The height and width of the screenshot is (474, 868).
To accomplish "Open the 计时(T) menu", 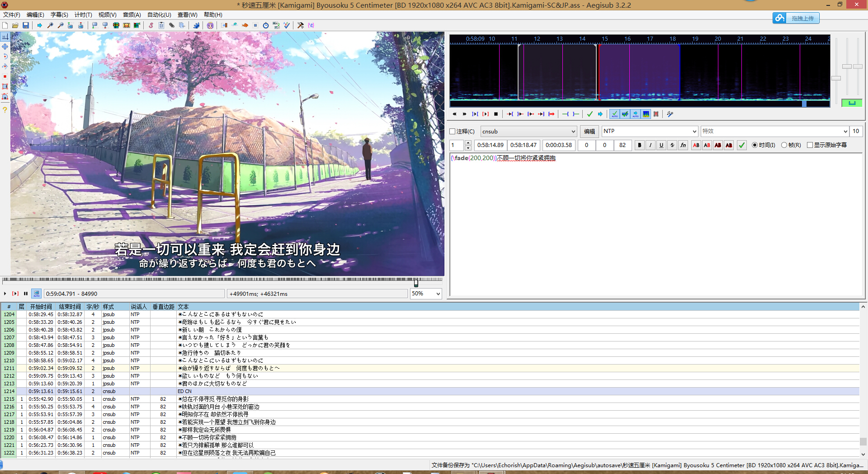I will (83, 15).
